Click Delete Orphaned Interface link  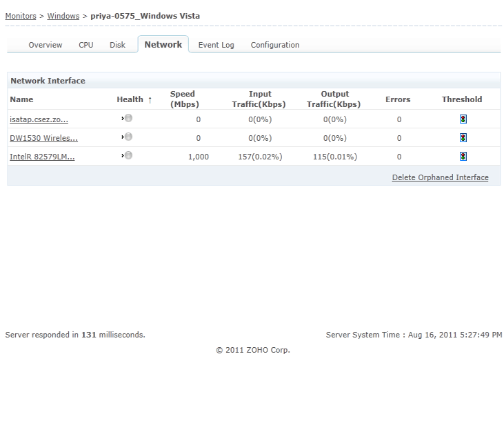click(x=440, y=177)
